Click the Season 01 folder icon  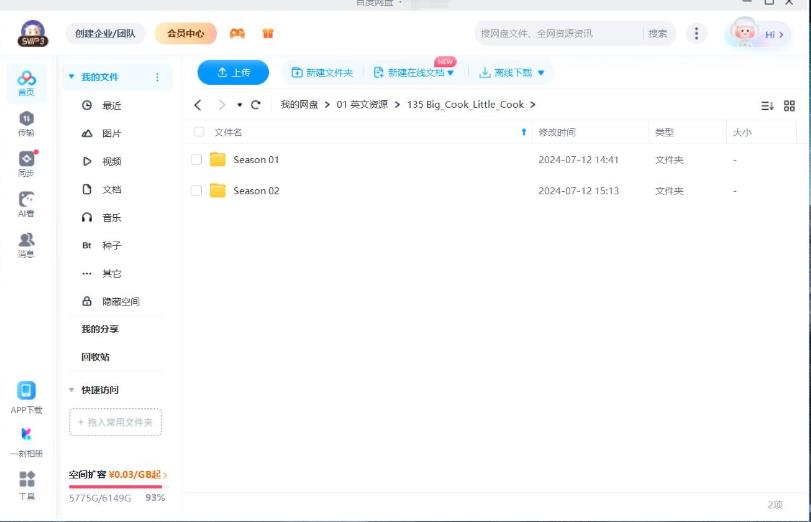click(218, 159)
